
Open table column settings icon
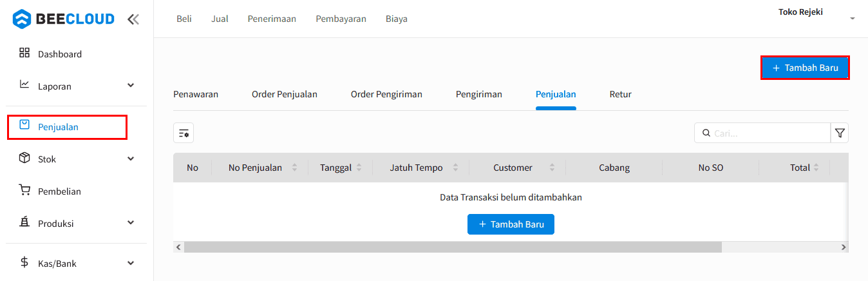[x=184, y=133]
